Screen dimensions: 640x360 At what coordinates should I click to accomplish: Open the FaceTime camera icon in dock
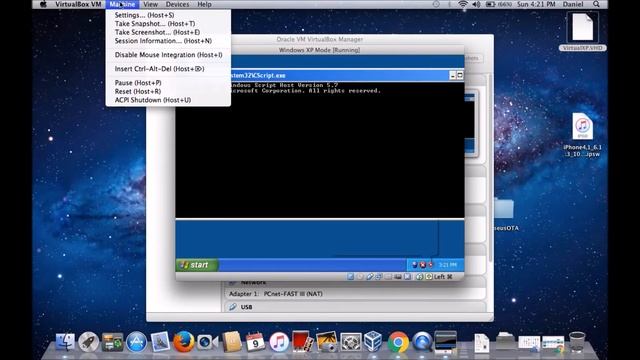(x=207, y=342)
